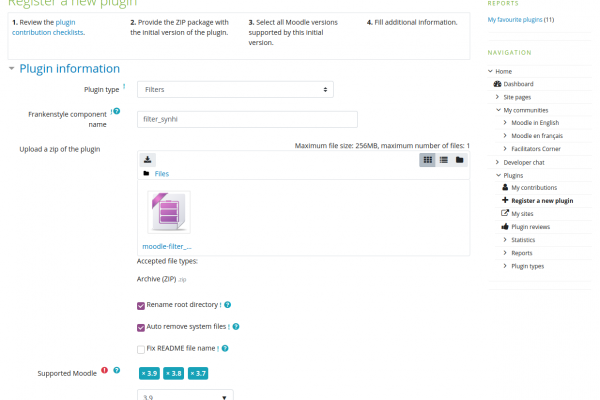Click the red required icon beside Supported Moodle
This screenshot has height=400, width=600.
click(104, 370)
